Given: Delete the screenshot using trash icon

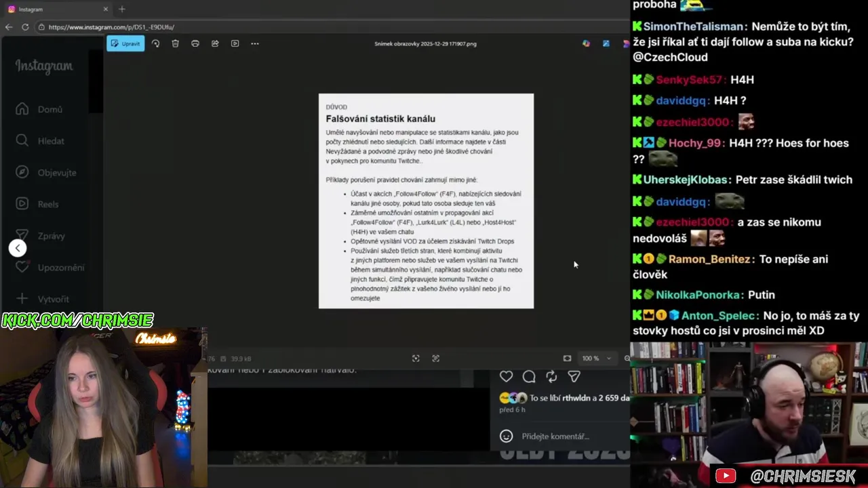Looking at the screenshot, I should (x=175, y=43).
